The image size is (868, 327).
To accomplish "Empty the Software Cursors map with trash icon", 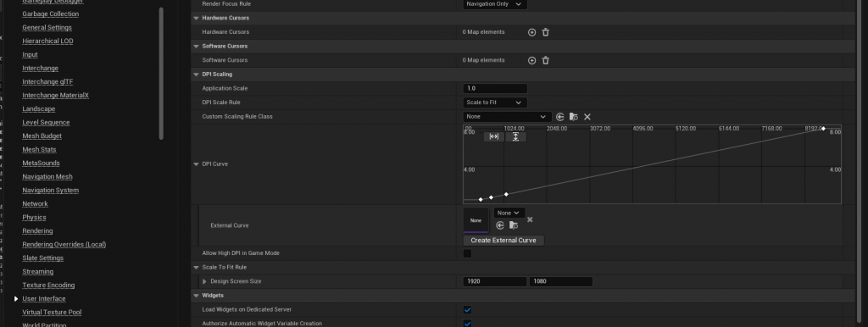I will pos(545,60).
